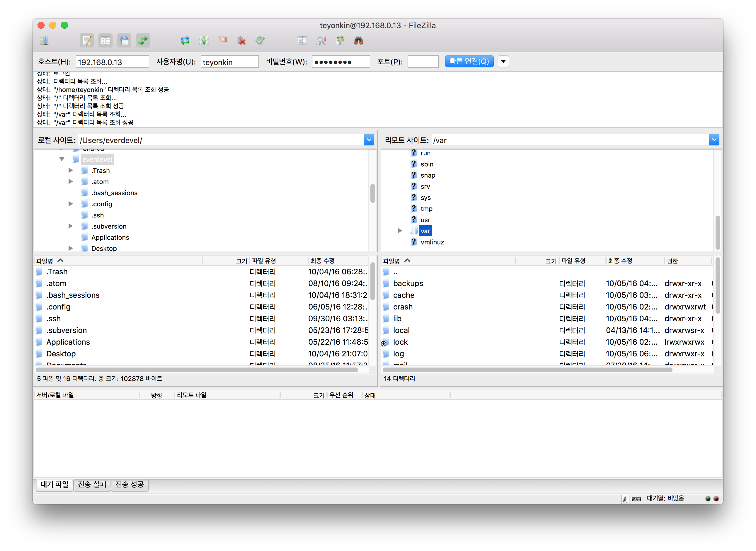Open the Site Manager from the toolbar
The width and height of the screenshot is (756, 551).
tap(44, 41)
